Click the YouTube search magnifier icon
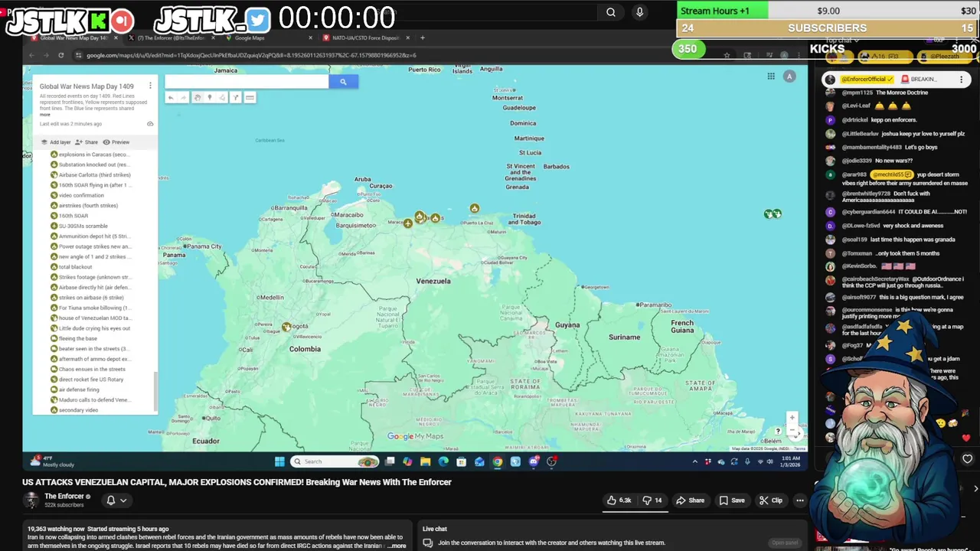The height and width of the screenshot is (551, 980). [x=610, y=12]
